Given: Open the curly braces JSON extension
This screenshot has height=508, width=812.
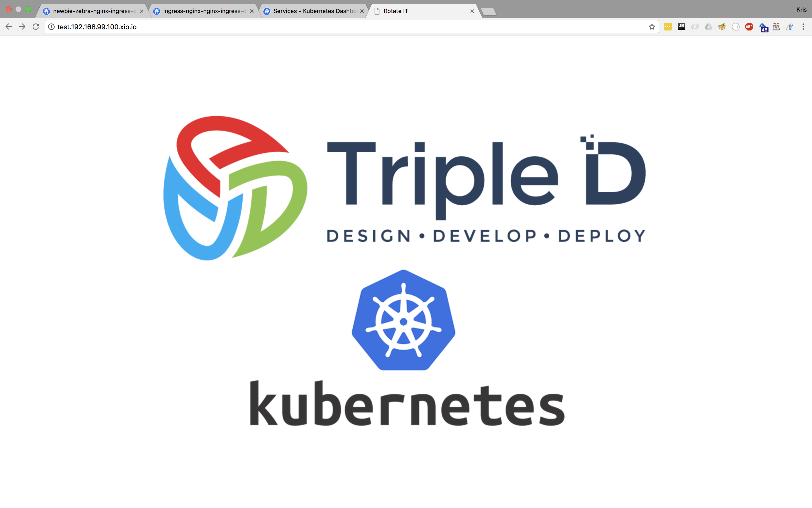Looking at the screenshot, I should [x=735, y=27].
